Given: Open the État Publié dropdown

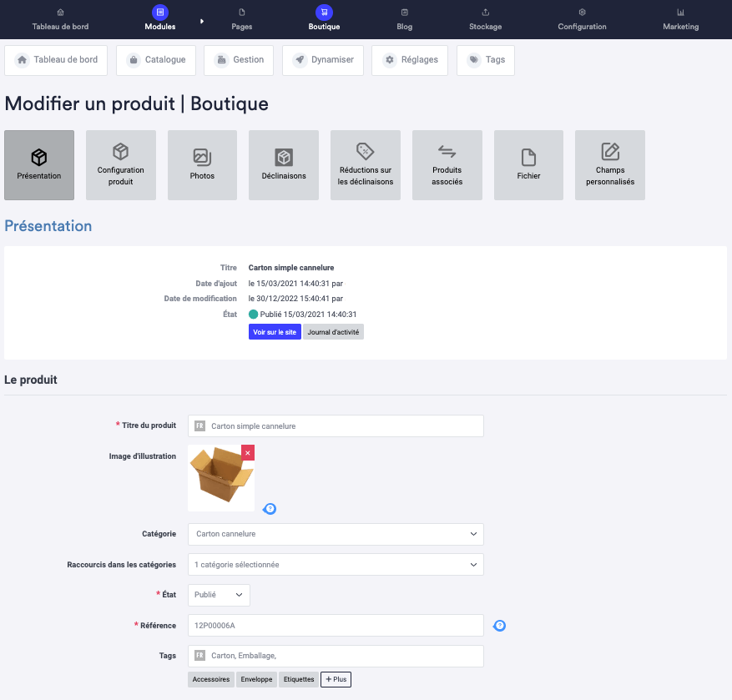Looking at the screenshot, I should (219, 595).
